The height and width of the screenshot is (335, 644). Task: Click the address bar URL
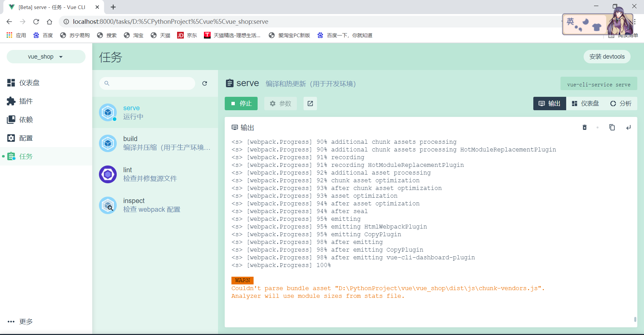coord(170,21)
